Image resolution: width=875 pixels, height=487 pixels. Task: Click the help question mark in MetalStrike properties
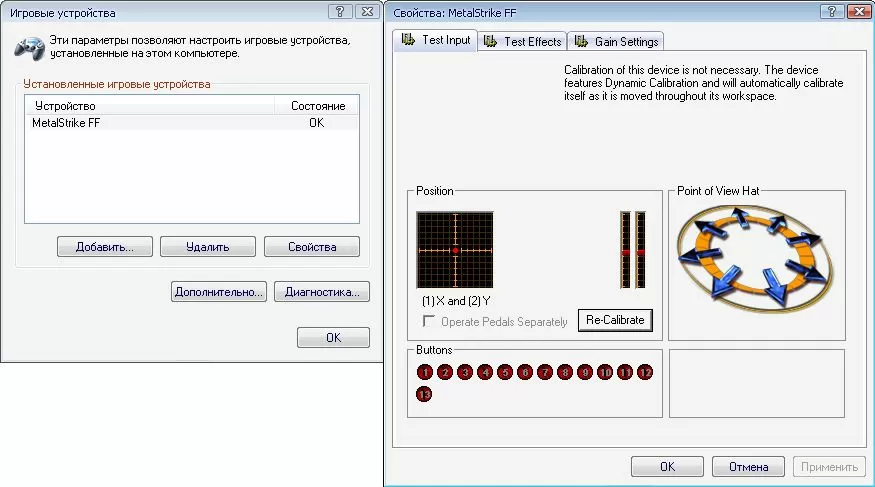[829, 11]
